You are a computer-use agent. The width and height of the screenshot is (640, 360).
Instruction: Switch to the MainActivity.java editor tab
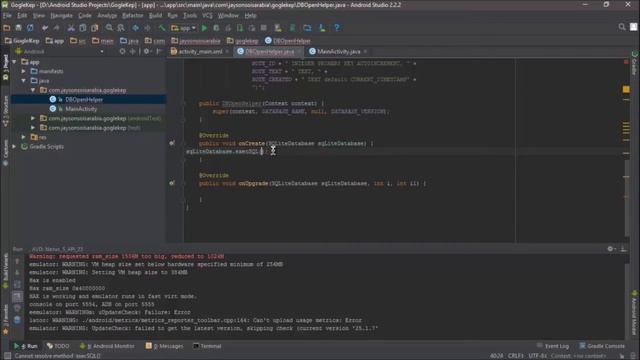tap(338, 51)
